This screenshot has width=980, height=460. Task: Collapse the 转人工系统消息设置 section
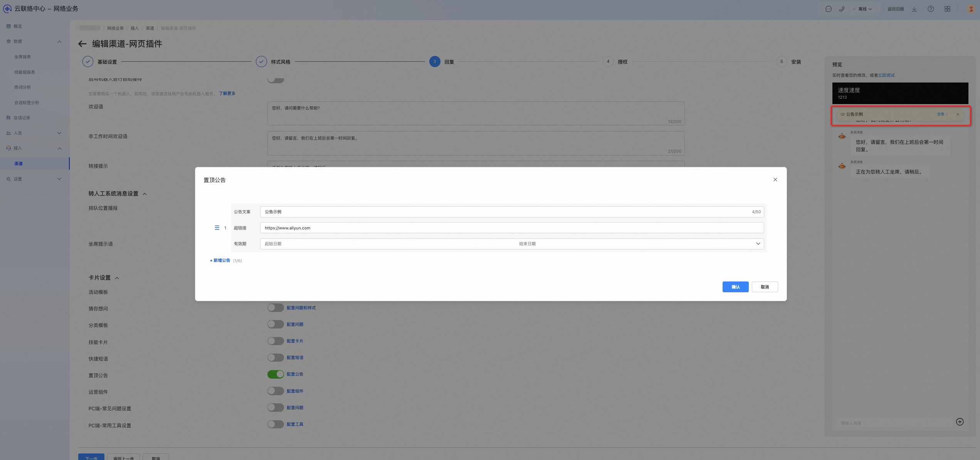click(x=145, y=194)
